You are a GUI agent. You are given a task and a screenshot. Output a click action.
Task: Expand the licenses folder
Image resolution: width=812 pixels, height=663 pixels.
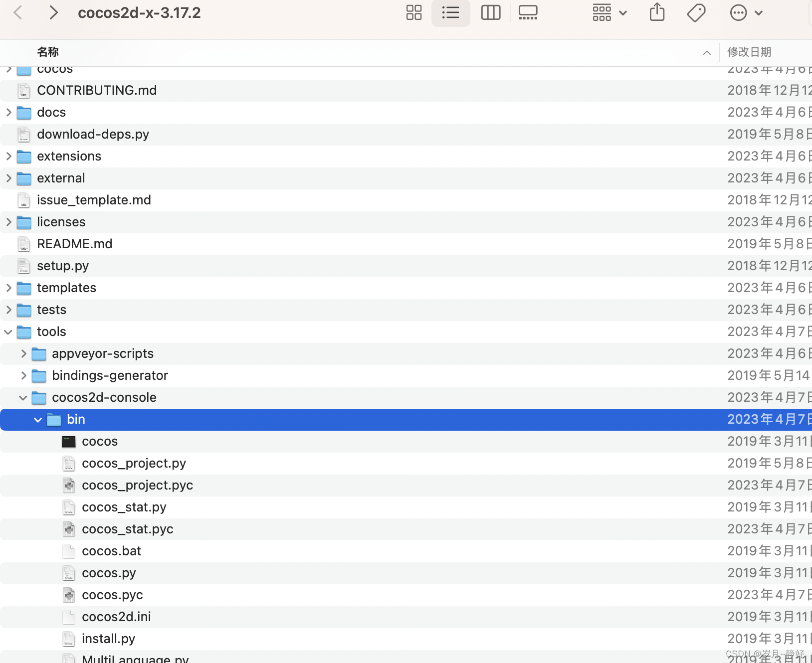(8, 222)
